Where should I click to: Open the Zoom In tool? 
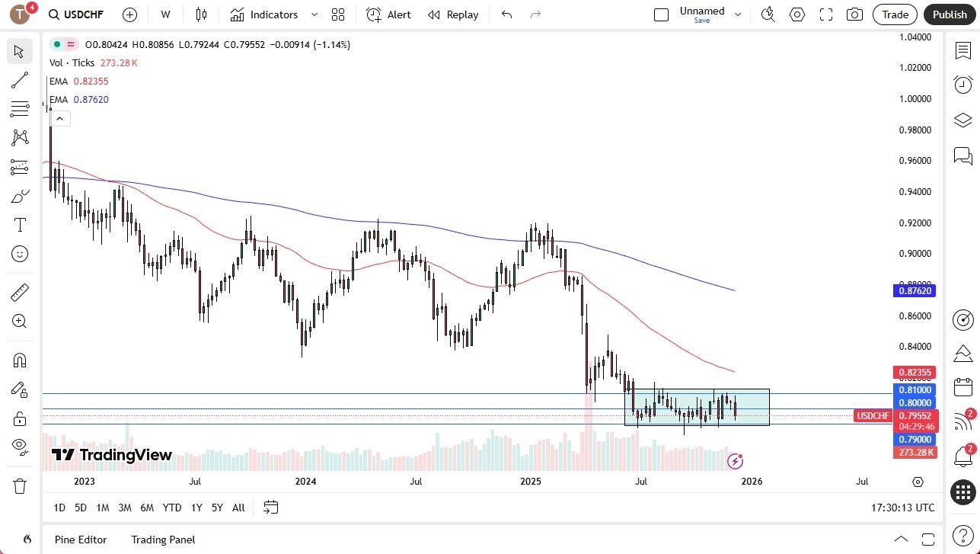[20, 321]
